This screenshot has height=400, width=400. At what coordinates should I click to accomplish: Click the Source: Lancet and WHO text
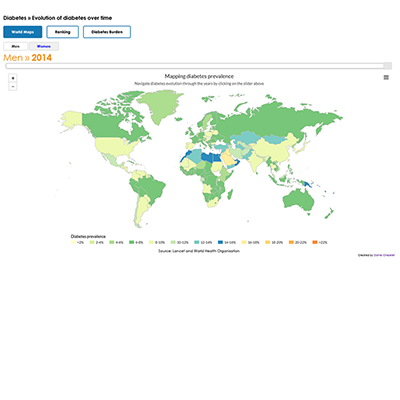[x=199, y=251]
